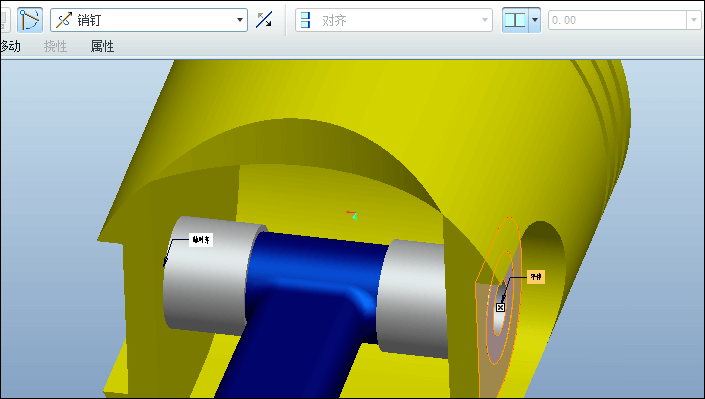
Task: Select the highlighted 平移 constraint label
Action: point(535,277)
